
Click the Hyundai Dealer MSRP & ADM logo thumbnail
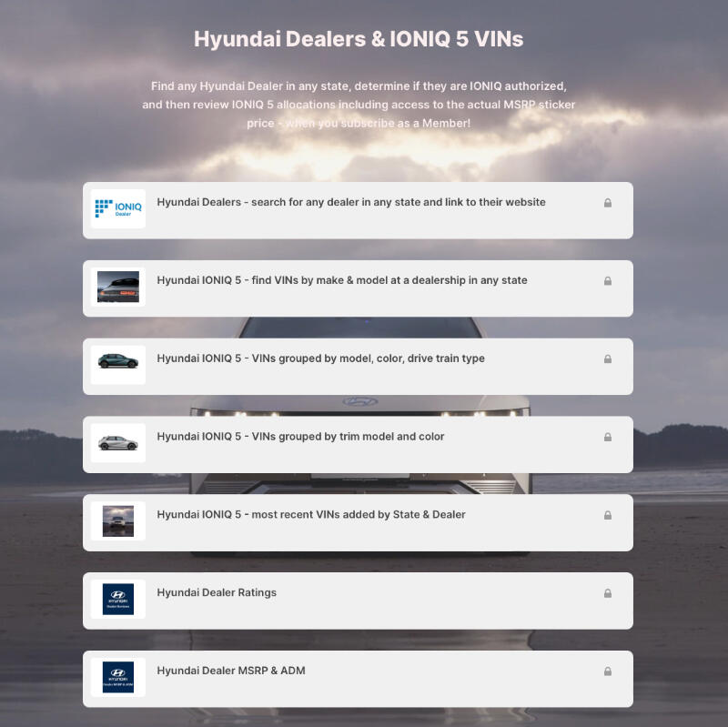(118, 677)
